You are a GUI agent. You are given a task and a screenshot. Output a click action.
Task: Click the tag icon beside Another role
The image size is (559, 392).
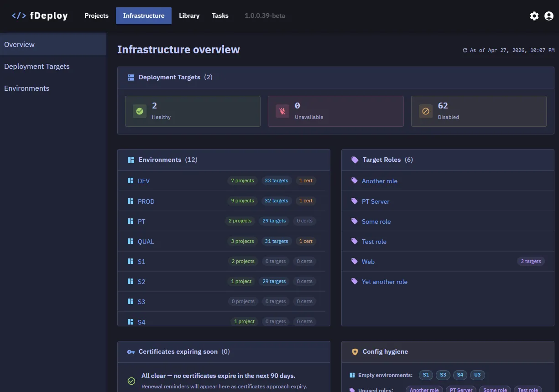click(x=355, y=181)
